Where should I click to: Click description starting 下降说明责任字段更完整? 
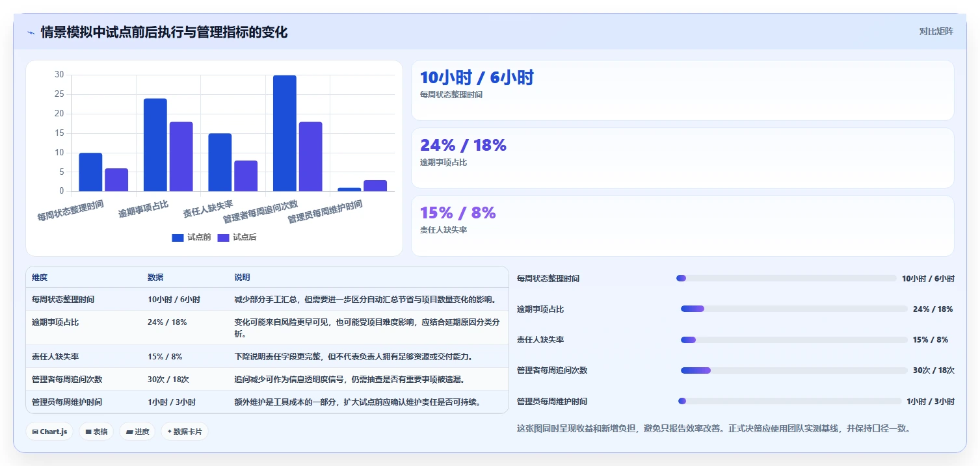point(354,357)
